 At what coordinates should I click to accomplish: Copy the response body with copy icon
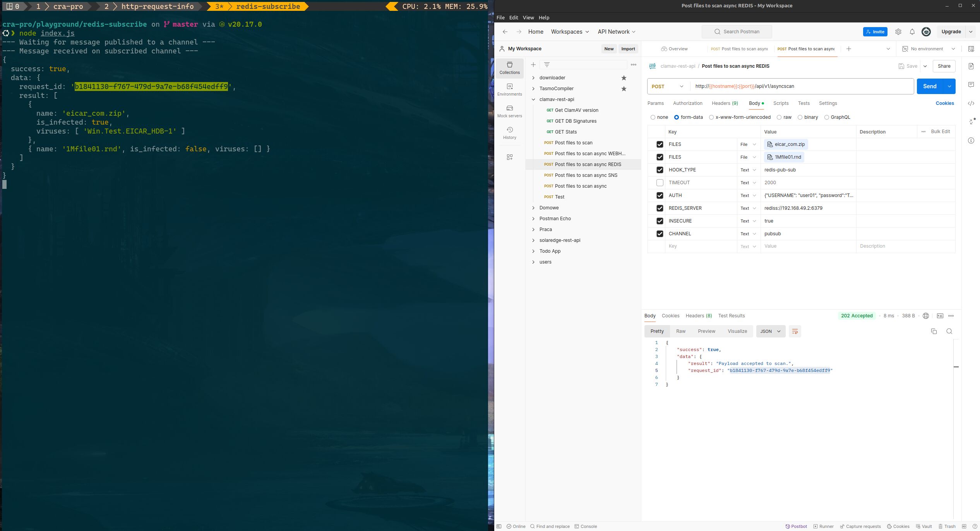934,331
